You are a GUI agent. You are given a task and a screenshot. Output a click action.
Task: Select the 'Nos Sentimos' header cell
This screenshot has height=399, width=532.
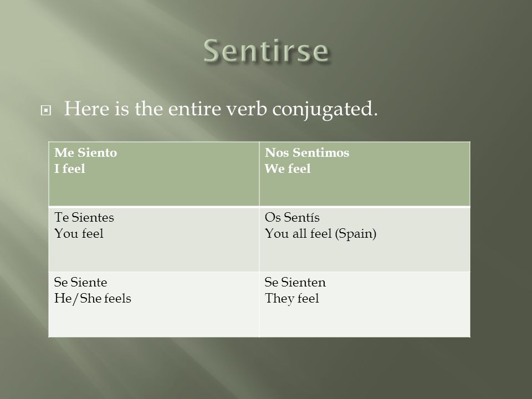tap(365, 173)
